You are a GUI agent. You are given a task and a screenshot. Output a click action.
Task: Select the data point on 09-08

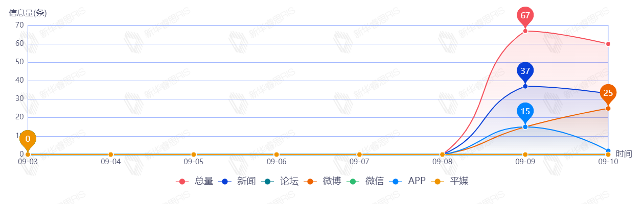(442, 155)
